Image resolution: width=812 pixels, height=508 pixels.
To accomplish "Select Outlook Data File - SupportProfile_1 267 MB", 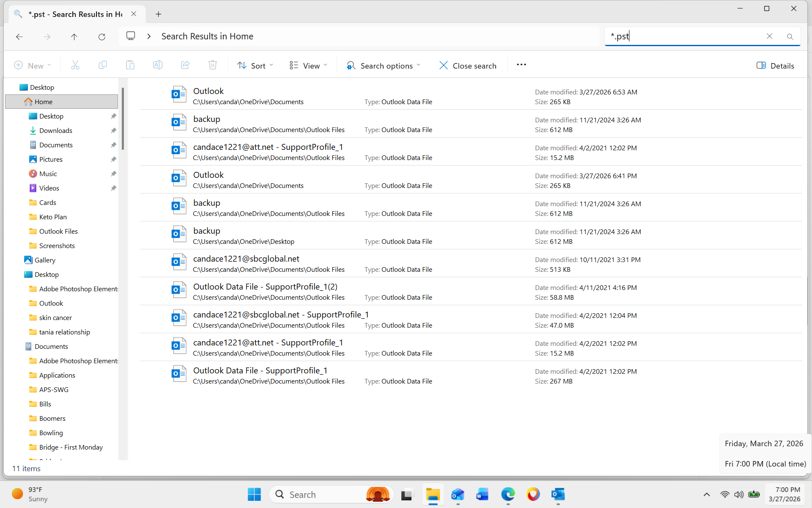I will coord(471,375).
